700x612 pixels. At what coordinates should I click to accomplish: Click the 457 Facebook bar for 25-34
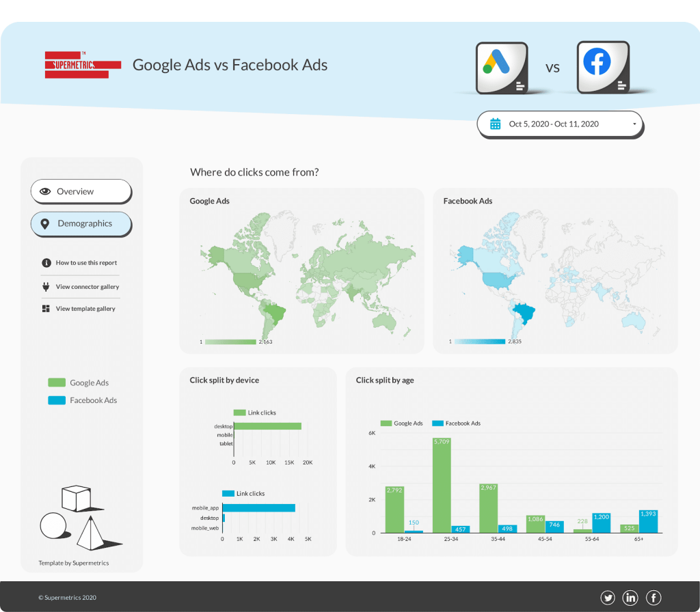[x=461, y=529]
